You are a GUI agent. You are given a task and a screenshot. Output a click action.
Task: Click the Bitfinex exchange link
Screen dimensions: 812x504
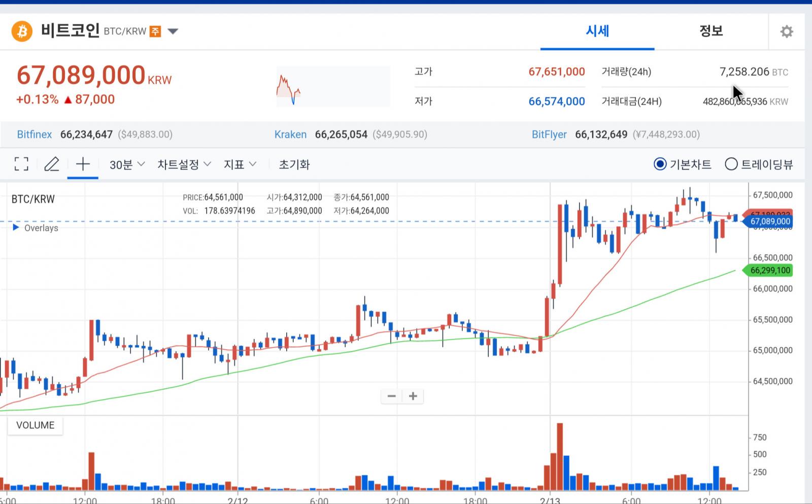(x=35, y=135)
